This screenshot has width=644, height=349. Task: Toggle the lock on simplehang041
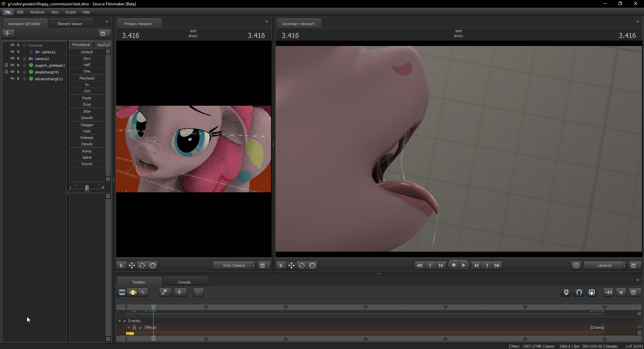pos(6,72)
